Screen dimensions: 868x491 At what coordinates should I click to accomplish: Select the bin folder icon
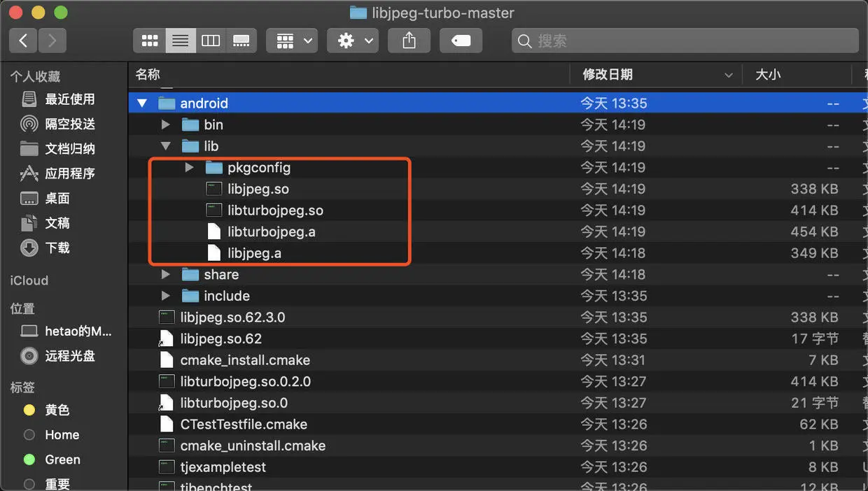click(x=190, y=124)
